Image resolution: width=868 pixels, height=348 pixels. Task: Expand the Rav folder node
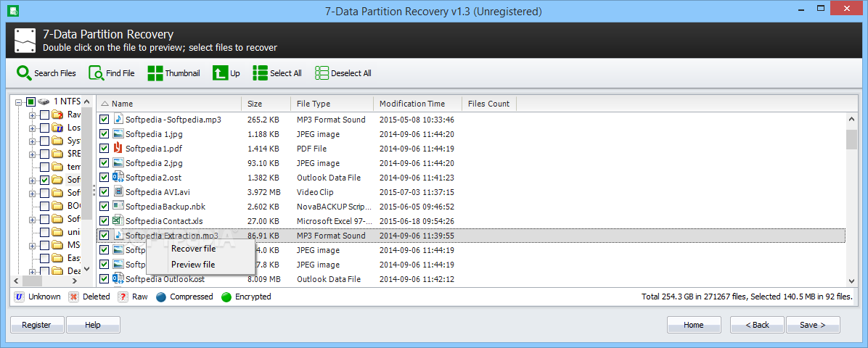click(32, 115)
